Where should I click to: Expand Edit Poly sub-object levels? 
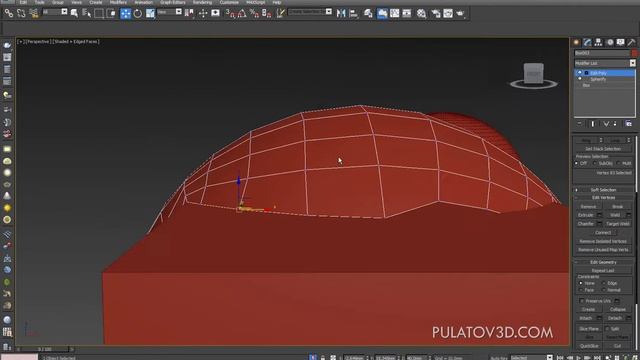586,73
